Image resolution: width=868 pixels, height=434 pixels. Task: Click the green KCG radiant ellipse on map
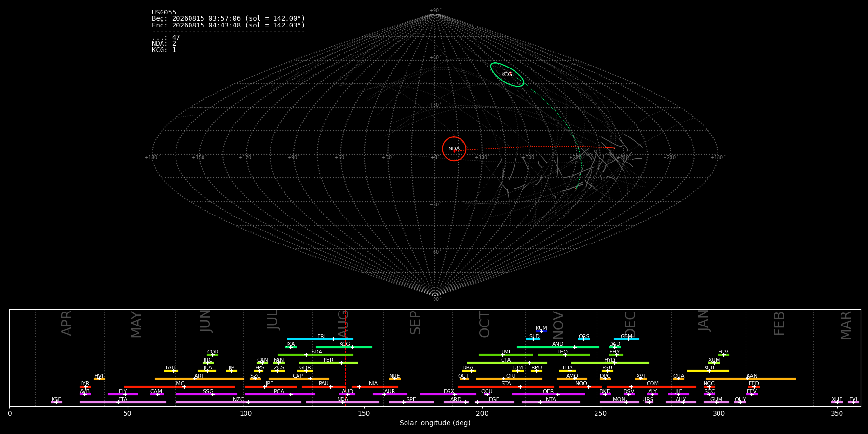click(507, 75)
